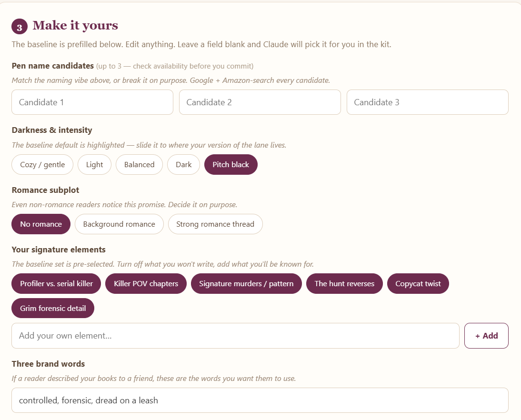
Task: Choose Background romance option
Action: pos(119,224)
